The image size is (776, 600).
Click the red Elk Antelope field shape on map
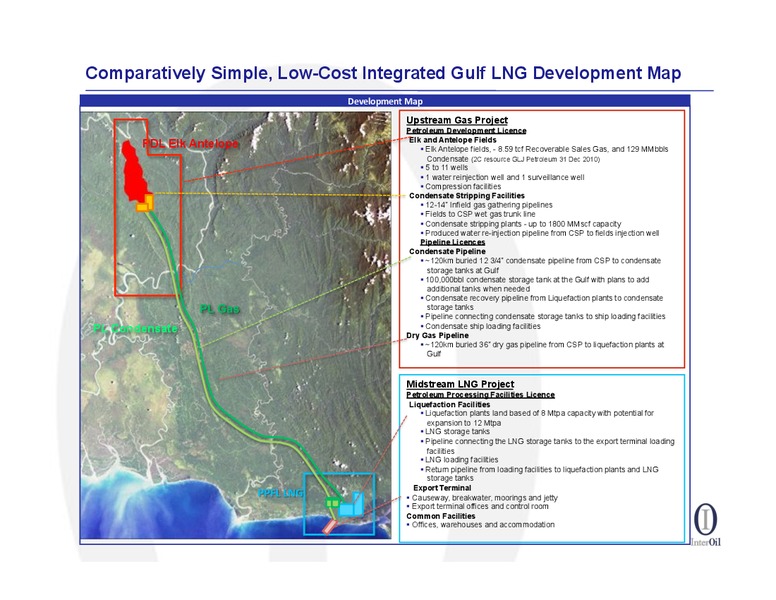pos(134,171)
